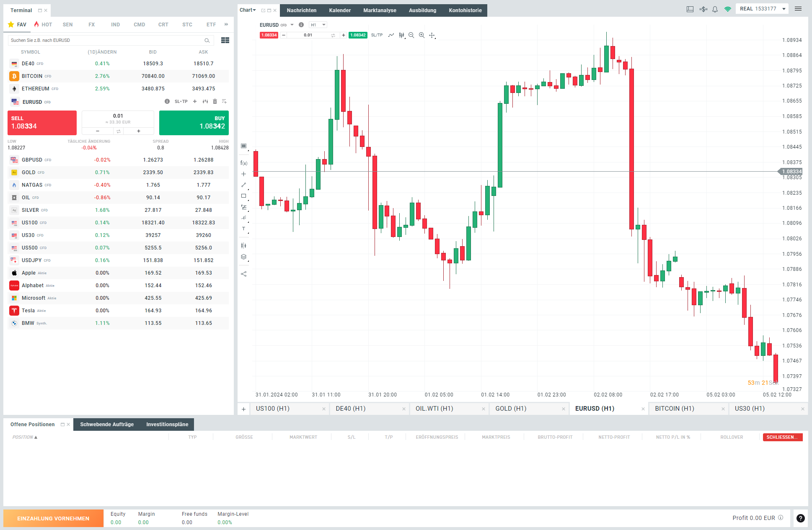The width and height of the screenshot is (812, 530).
Task: Zoom in on the chart
Action: pos(422,35)
